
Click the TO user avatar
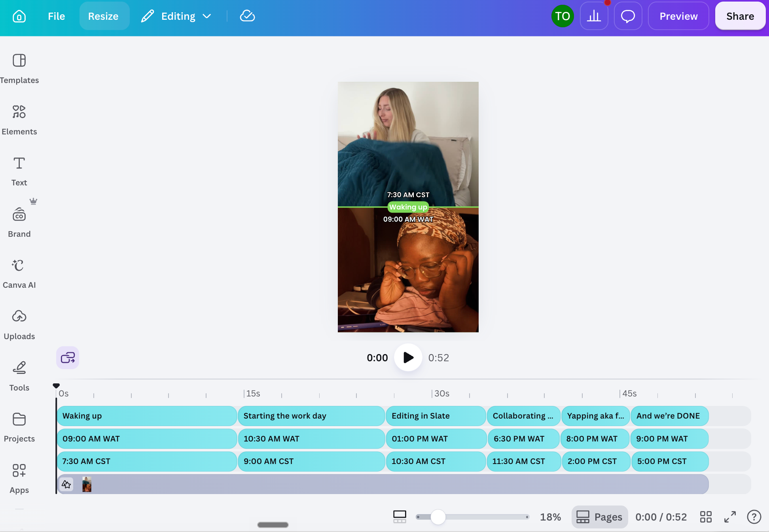point(563,16)
